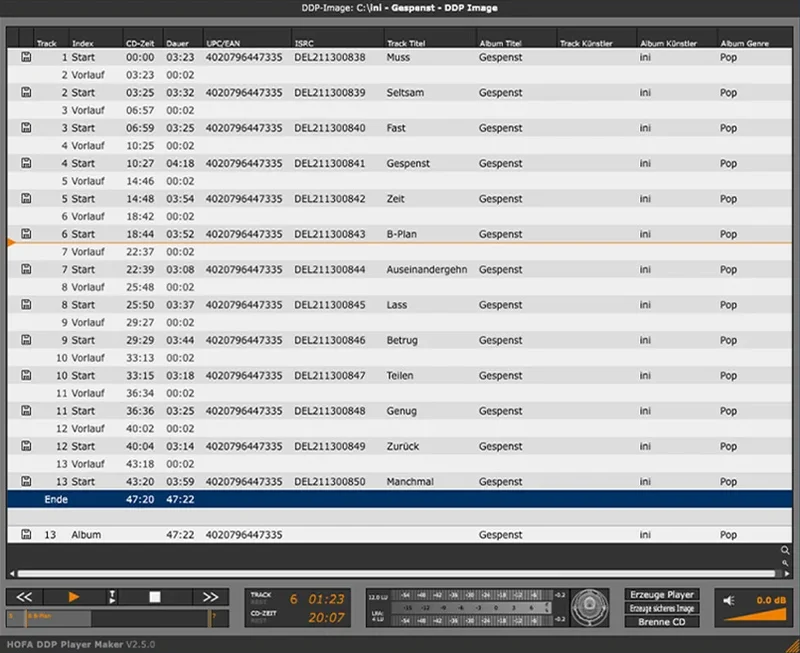
Task: Click the save icon for track 11 Genug
Action: [x=26, y=411]
